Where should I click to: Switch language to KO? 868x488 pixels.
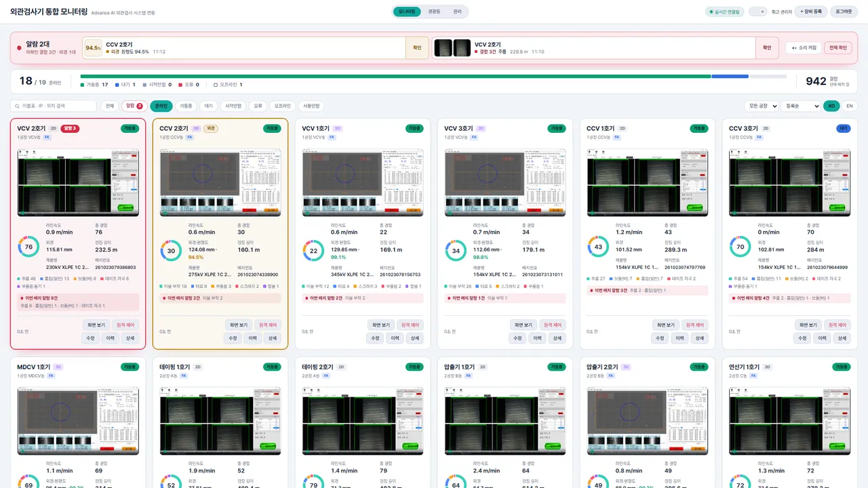coord(831,106)
